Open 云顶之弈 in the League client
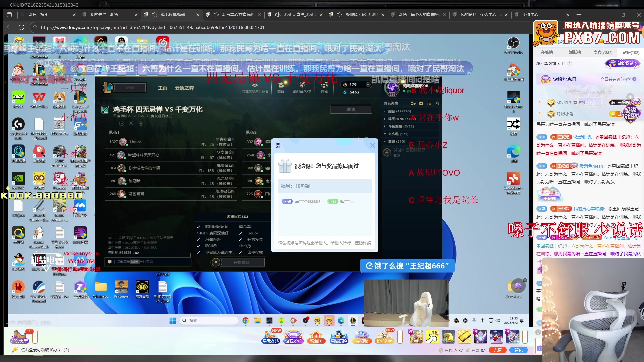 [184, 88]
